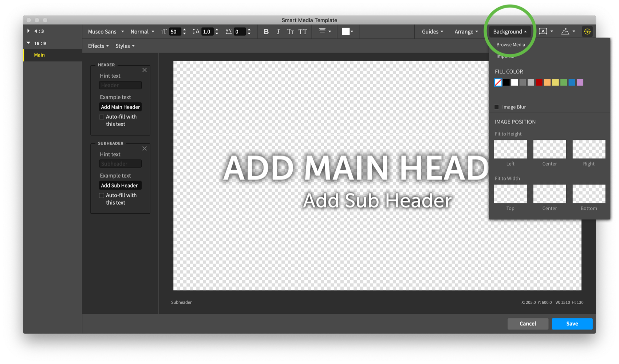Apply small caps text style

(x=290, y=32)
